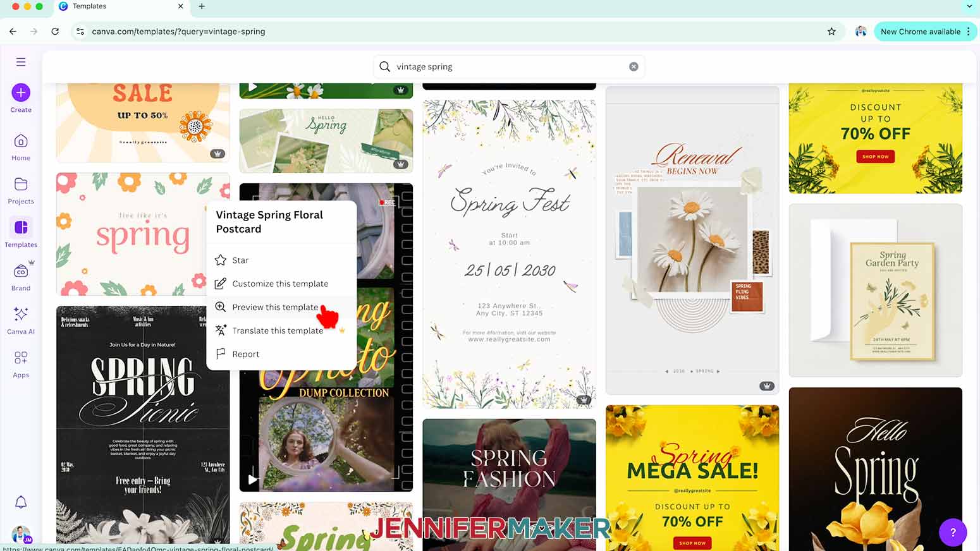
Task: Open the Templates browser tab
Action: click(x=120, y=6)
